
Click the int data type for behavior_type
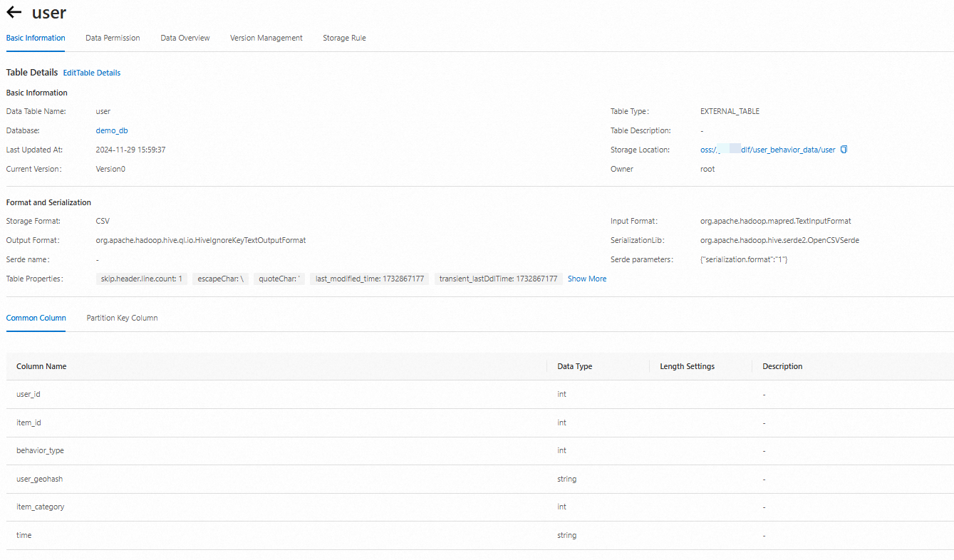(x=562, y=450)
